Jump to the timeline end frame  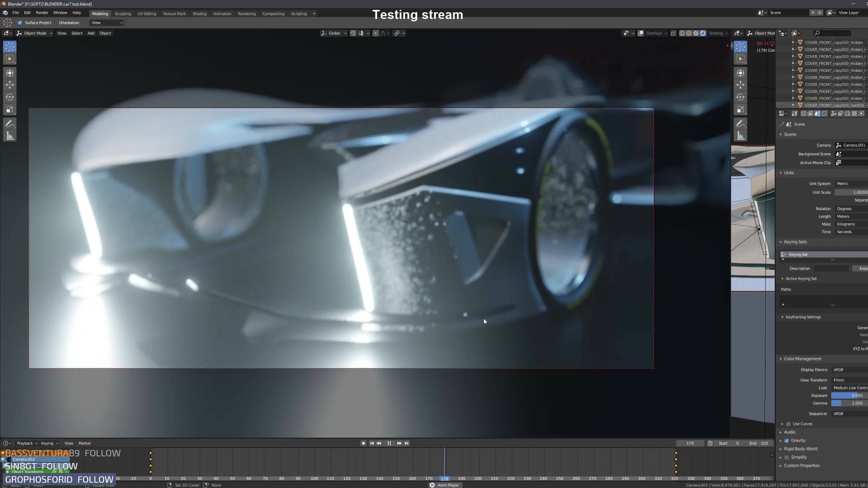[x=406, y=443]
